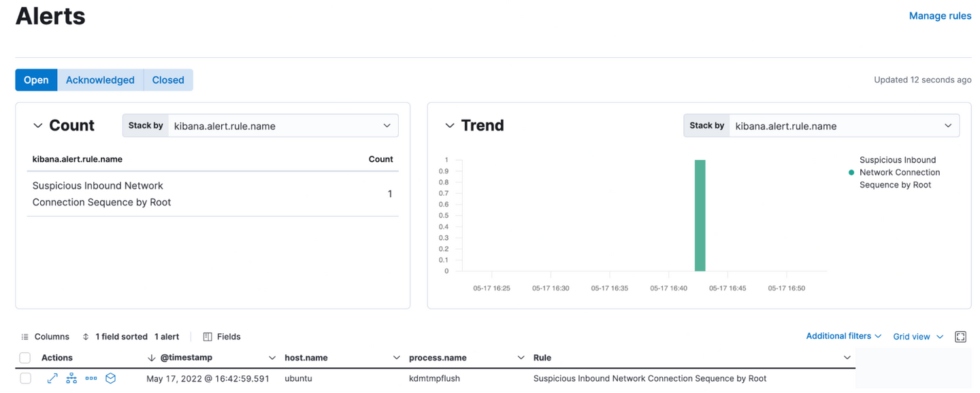Investigate the alert in timeline via cube icon
Viewport: 980px width, 393px height.
pos(110,379)
